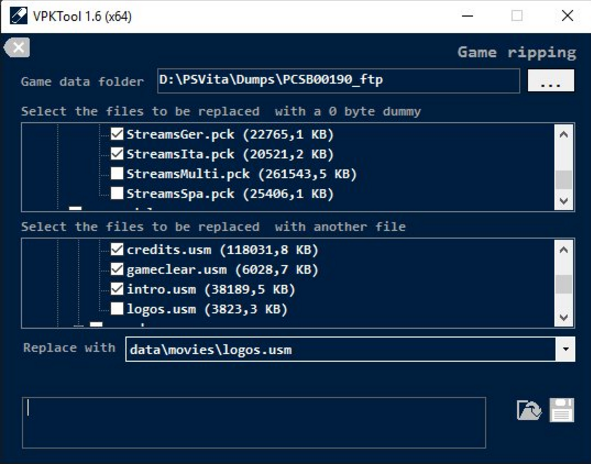The image size is (591, 465).
Task: Click the floppy disk save icon
Action: pos(562,410)
